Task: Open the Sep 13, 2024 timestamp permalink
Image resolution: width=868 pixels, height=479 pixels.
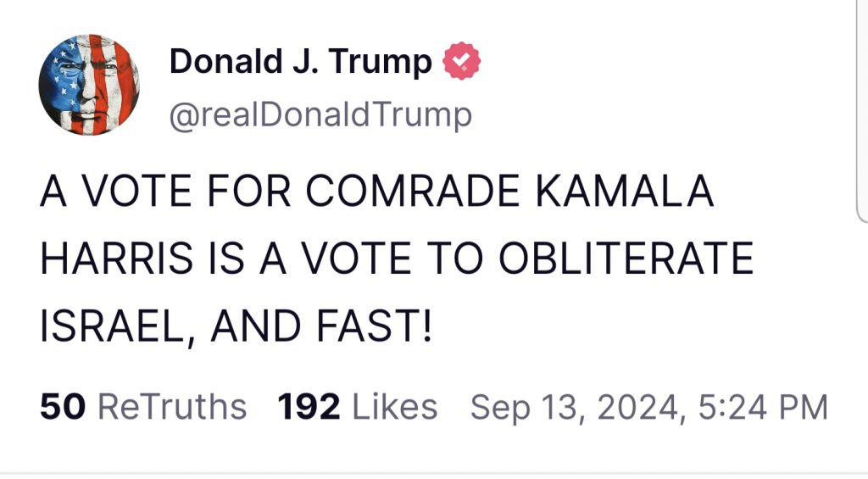Action: 648,408
